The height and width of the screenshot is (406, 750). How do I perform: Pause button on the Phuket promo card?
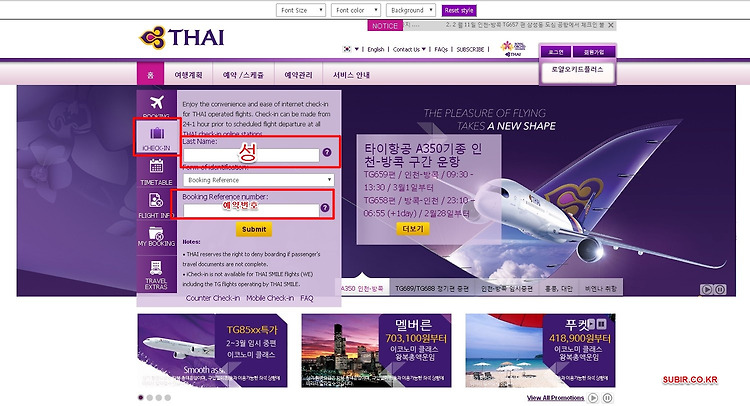601,324
